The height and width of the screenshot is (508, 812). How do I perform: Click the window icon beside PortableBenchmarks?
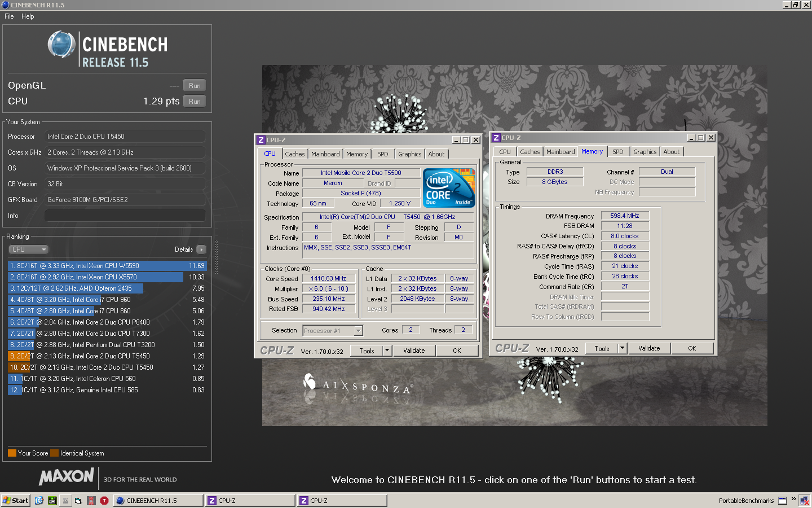click(783, 501)
